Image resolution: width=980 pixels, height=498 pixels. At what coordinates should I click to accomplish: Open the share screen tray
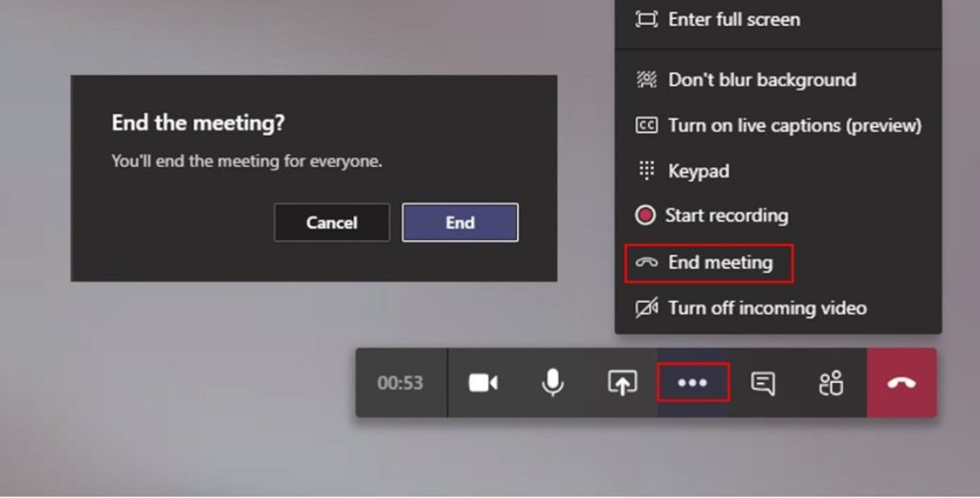pos(622,383)
